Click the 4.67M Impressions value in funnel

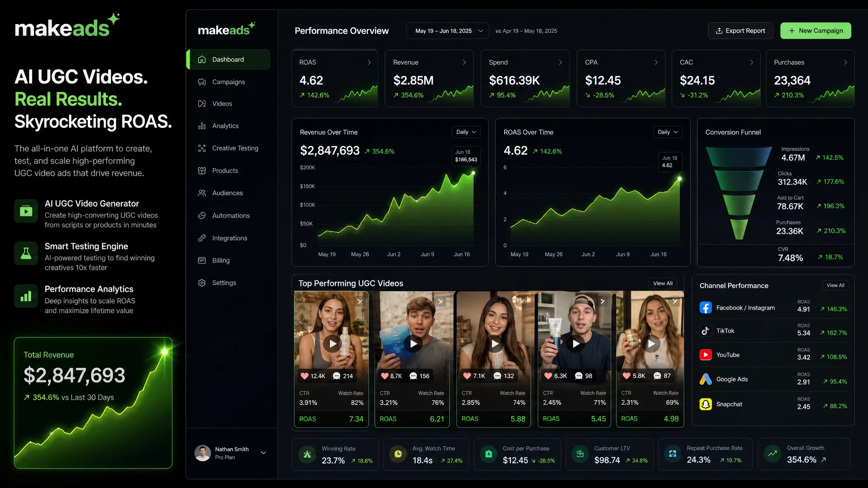click(x=793, y=158)
